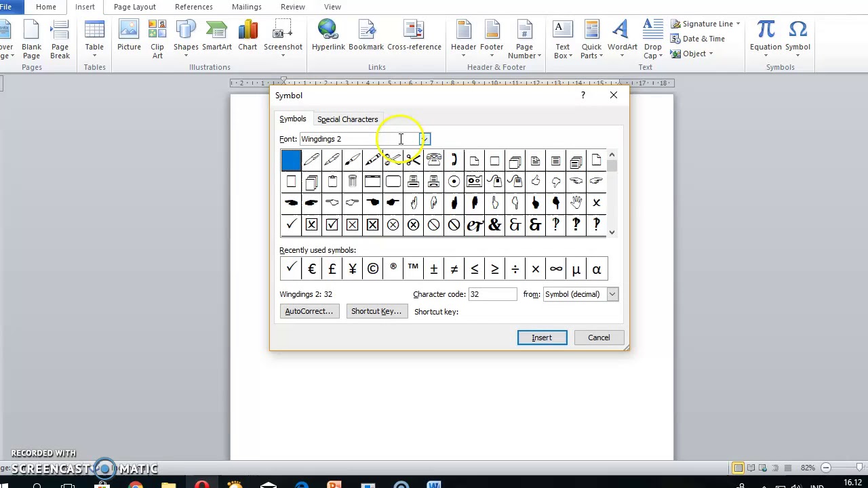Click symbol grid scroll-down arrow
The width and height of the screenshot is (868, 488).
612,232
